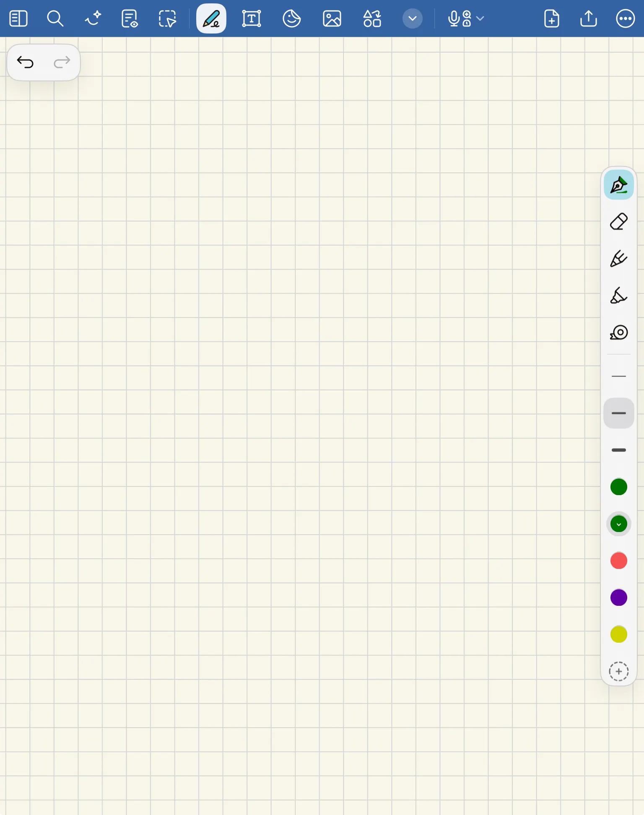Click the share export button
The height and width of the screenshot is (815, 644).
pyautogui.click(x=588, y=19)
